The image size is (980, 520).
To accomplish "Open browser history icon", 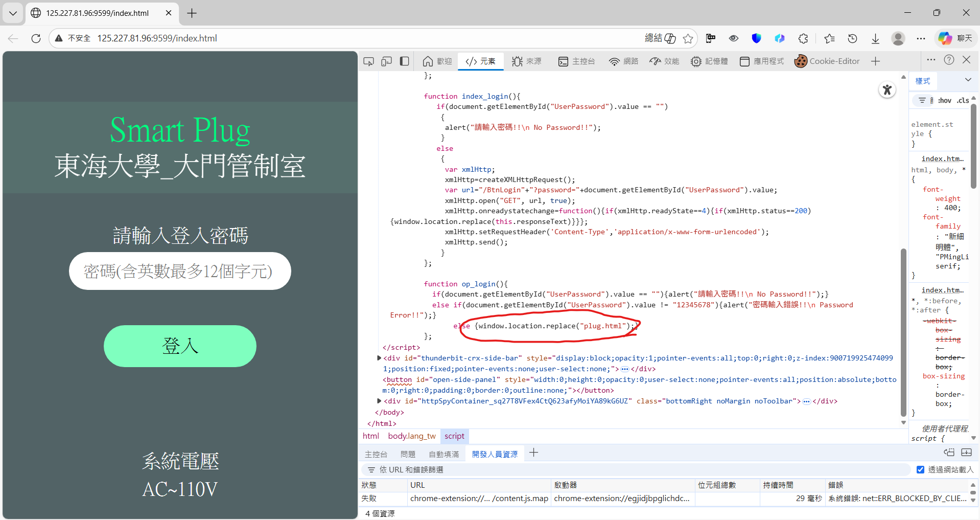I will (x=852, y=38).
